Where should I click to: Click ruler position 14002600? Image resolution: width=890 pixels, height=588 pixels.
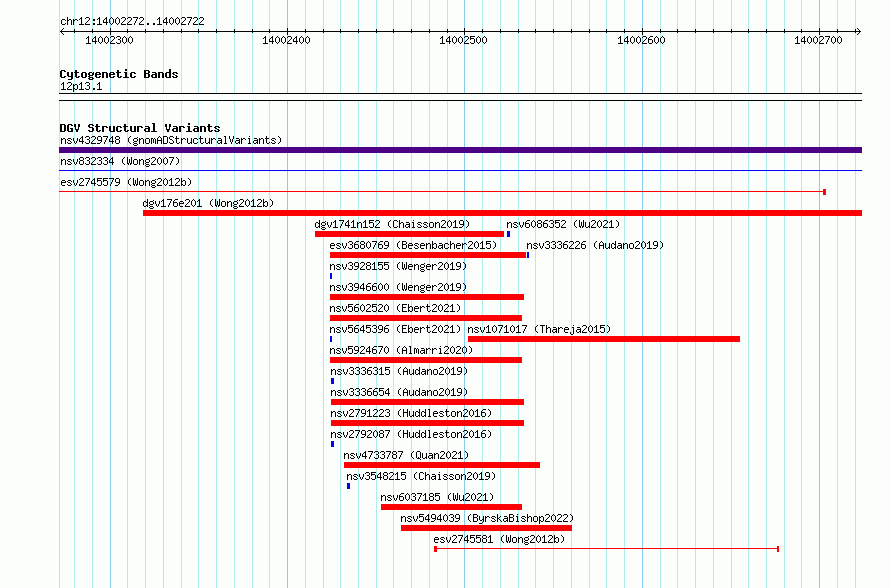(x=641, y=40)
